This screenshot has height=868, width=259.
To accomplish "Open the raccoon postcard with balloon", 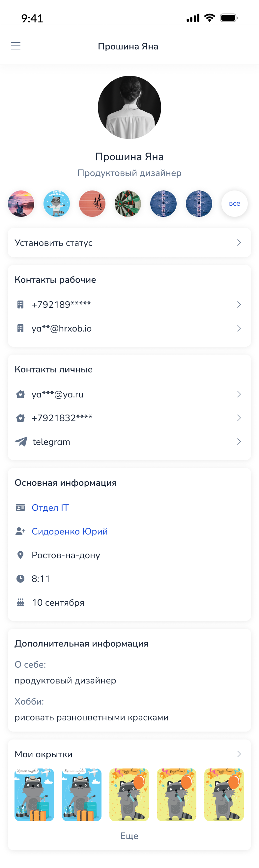I will coord(129,795).
